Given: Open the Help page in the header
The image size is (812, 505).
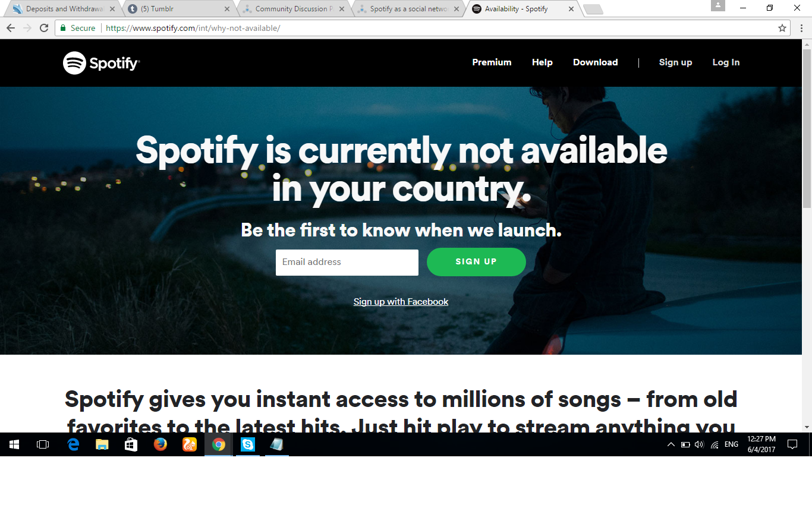Looking at the screenshot, I should 542,62.
